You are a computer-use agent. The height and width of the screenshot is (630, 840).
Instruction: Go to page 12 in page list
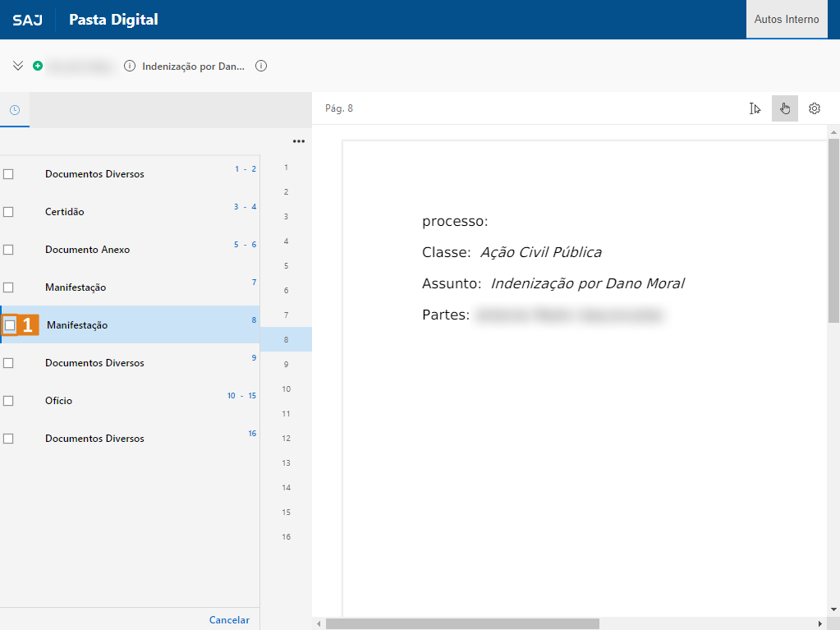coord(286,439)
